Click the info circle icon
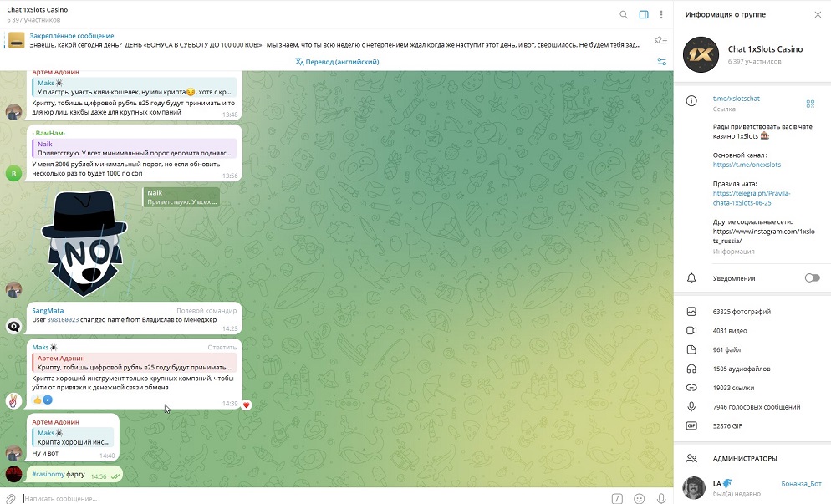Viewport: 831px width, 504px height. 691,100
